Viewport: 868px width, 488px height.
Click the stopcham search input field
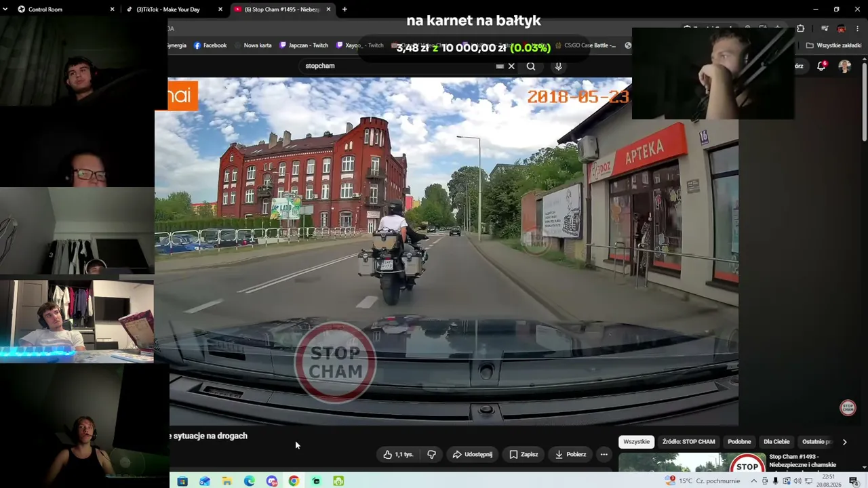pyautogui.click(x=400, y=66)
